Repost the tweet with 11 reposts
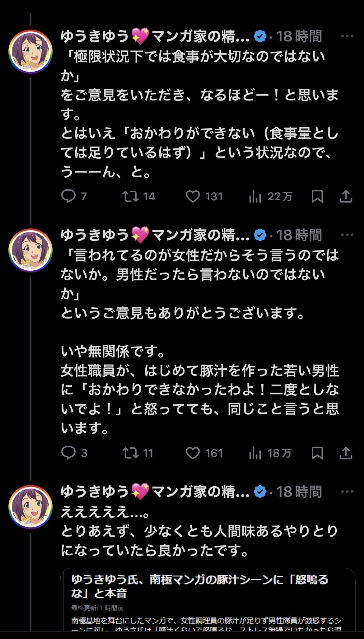 pos(131,453)
